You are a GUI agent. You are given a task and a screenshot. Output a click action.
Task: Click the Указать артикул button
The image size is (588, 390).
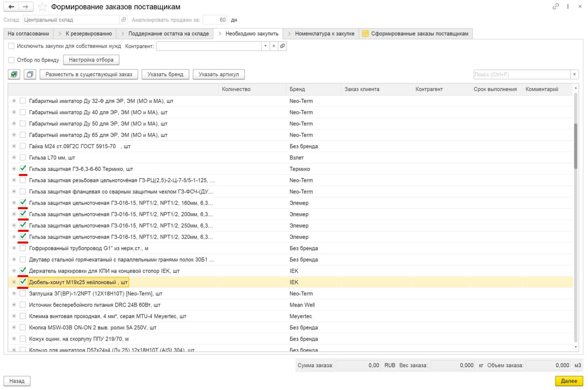point(219,74)
